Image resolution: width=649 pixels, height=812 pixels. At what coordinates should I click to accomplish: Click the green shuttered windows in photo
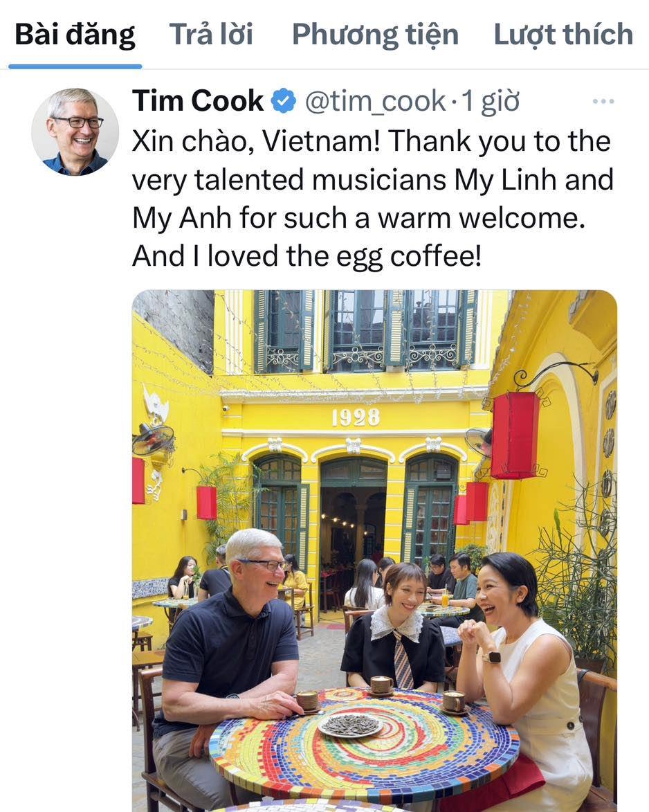pyautogui.click(x=367, y=332)
